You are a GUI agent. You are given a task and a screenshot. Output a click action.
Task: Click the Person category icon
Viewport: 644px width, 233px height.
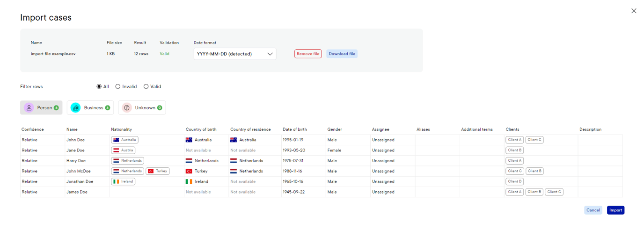[x=29, y=108]
